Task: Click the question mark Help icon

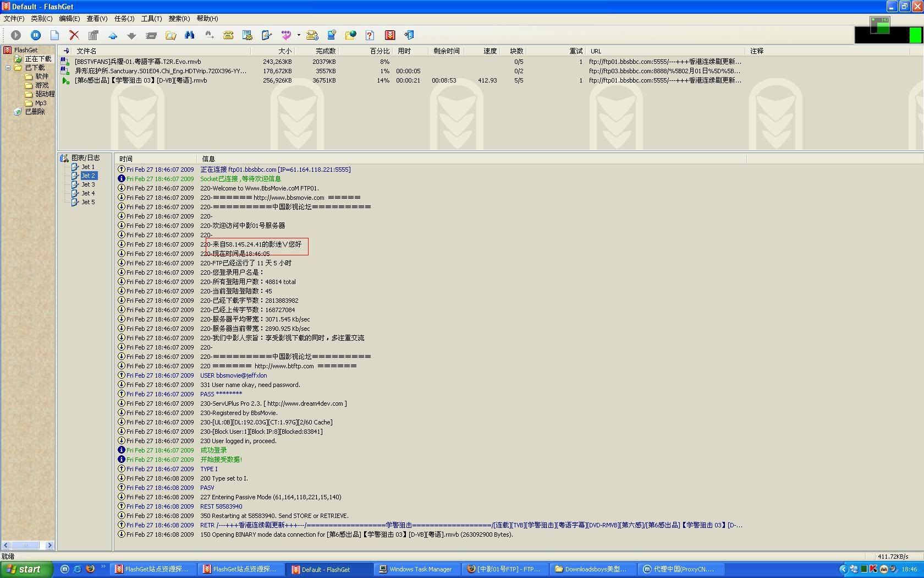Action: (x=370, y=35)
